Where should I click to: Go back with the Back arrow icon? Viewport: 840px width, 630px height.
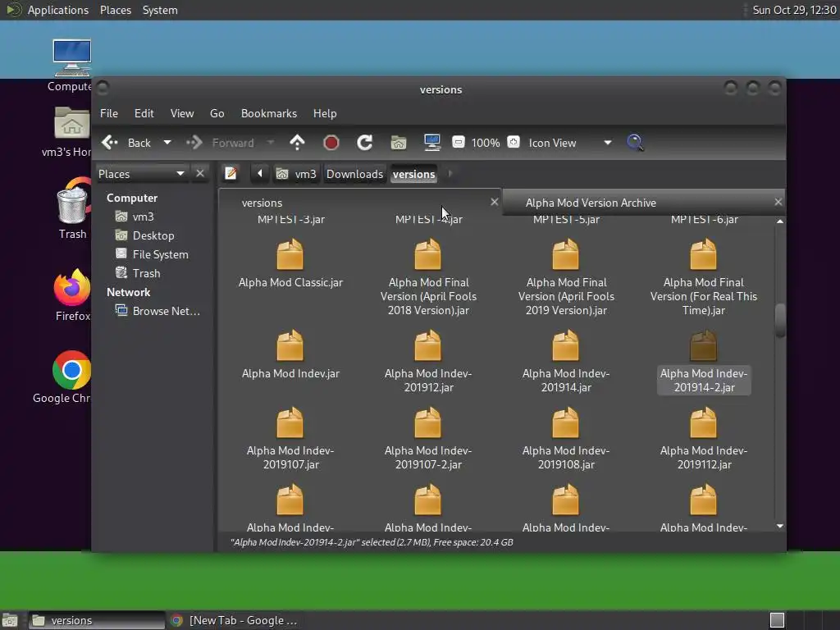pos(110,143)
